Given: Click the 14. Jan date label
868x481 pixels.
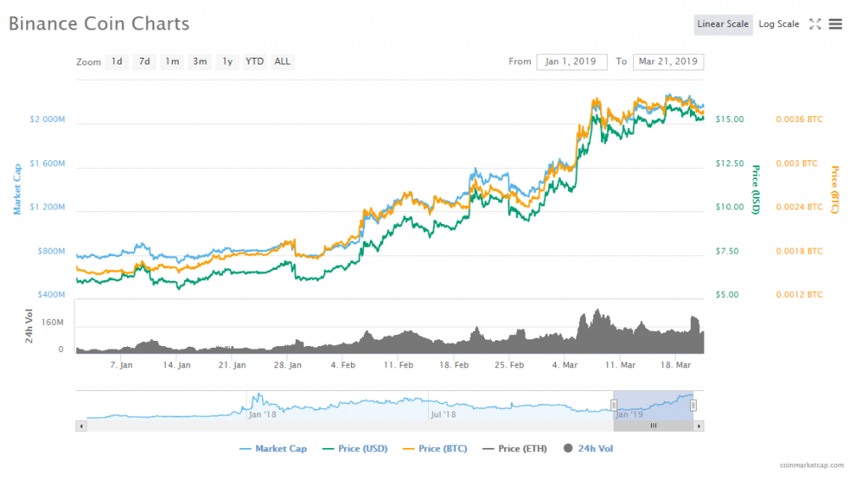Looking at the screenshot, I should (176, 365).
